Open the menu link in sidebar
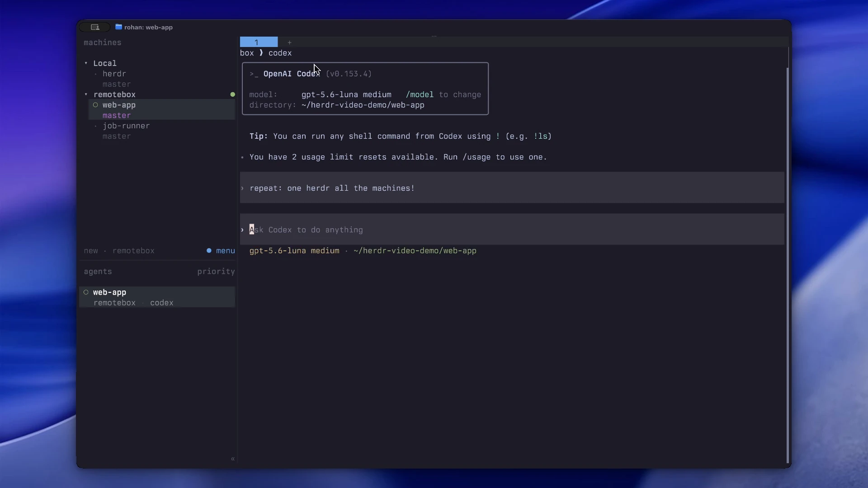The height and width of the screenshot is (488, 868). 226,251
